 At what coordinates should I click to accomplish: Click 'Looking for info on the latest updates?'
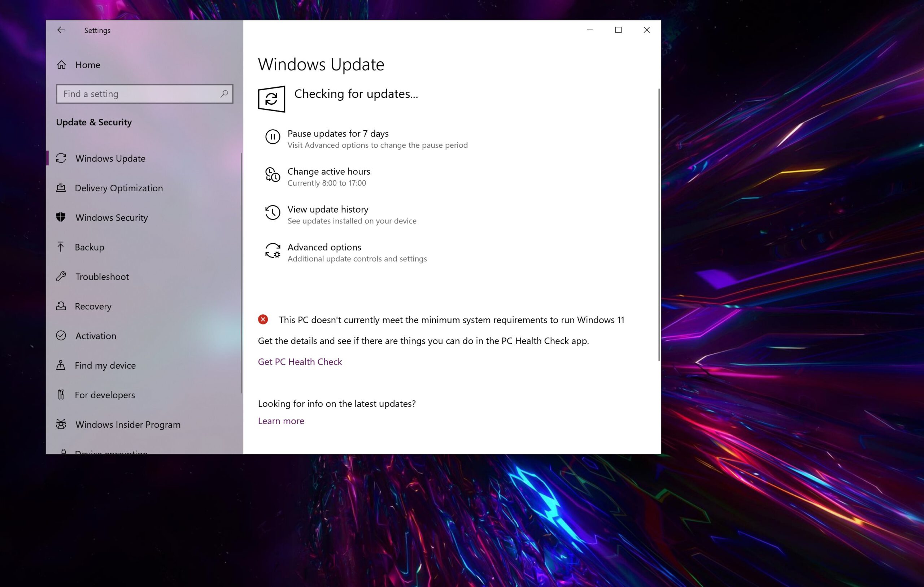point(336,404)
